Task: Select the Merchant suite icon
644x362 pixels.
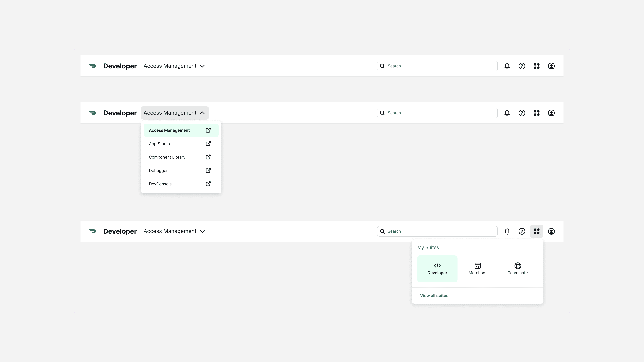Action: tap(478, 266)
